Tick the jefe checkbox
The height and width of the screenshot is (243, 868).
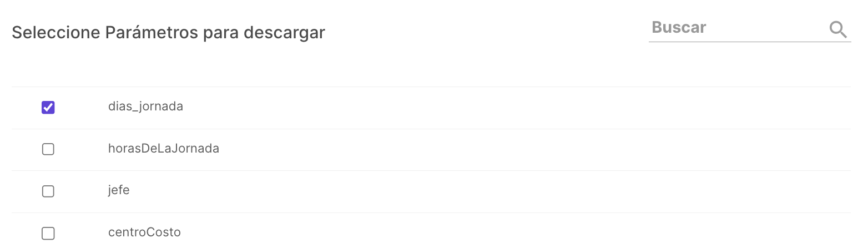click(48, 191)
